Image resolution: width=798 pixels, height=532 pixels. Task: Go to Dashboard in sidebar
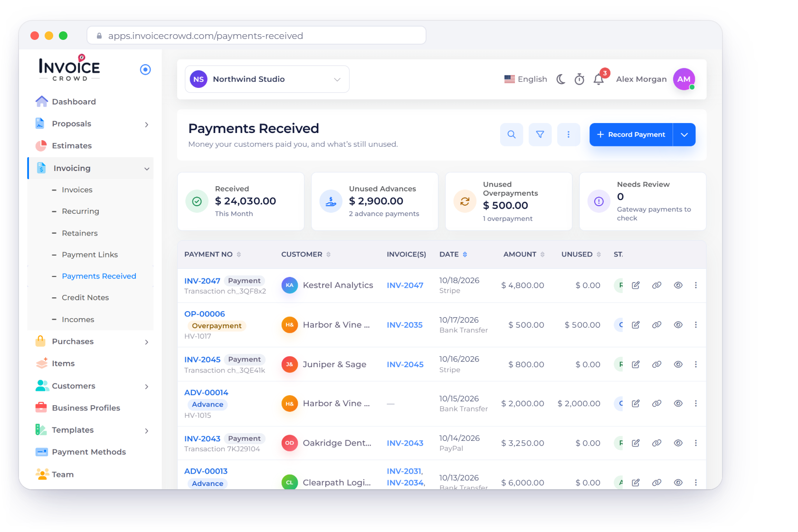(74, 102)
